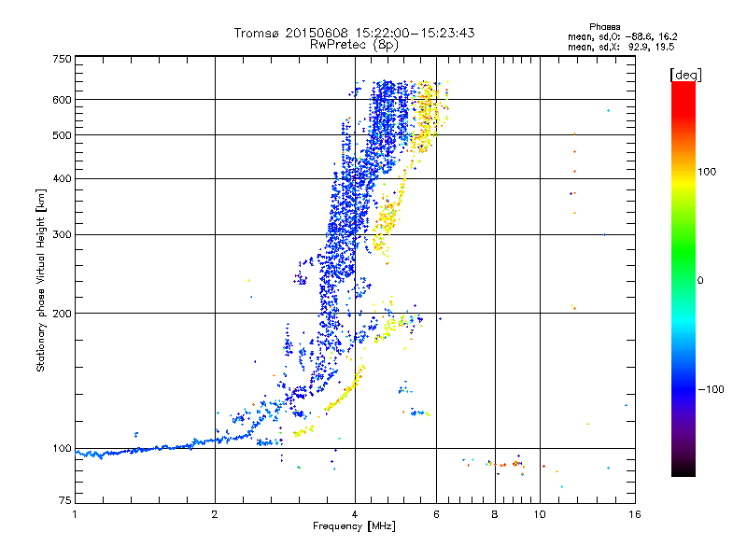747x560 pixels.
Task: Click the plot title 'Tromsø 20150608 15:22:00-15:23:43'
Action: [354, 33]
